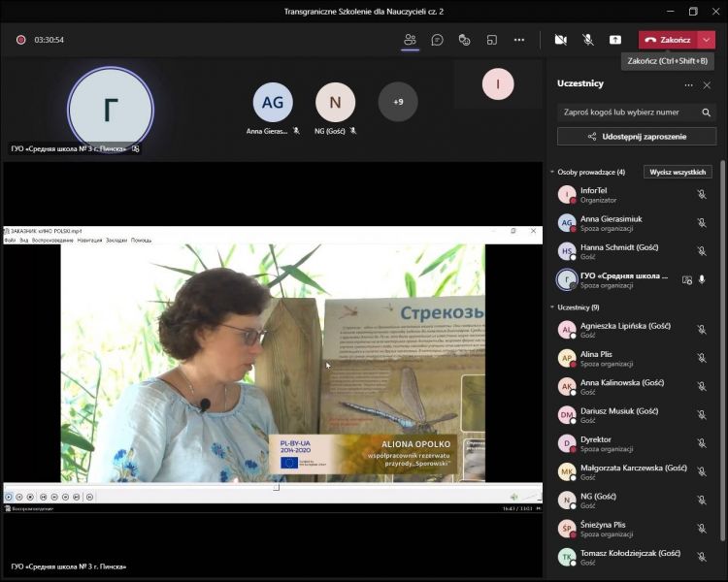Unmute the microphone in meeting toolbar

point(588,40)
